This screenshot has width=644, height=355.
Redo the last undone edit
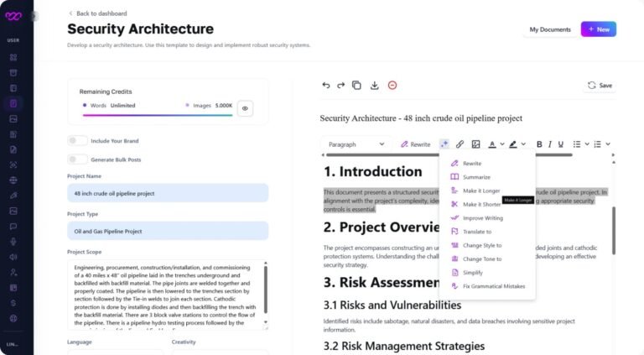341,86
